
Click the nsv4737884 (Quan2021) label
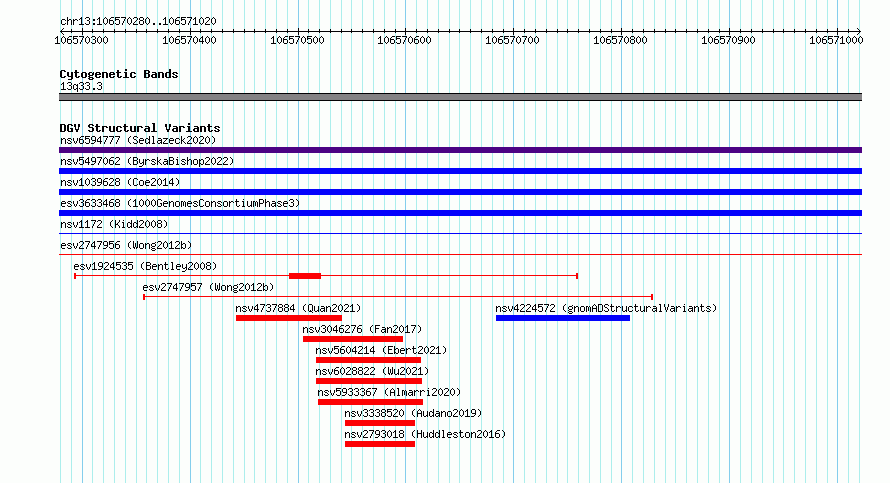(x=298, y=308)
